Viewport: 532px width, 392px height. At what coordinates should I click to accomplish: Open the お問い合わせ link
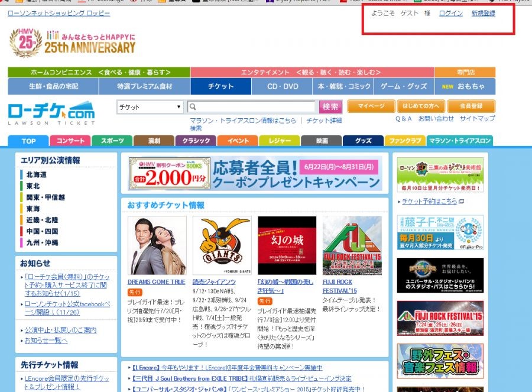(x=436, y=119)
